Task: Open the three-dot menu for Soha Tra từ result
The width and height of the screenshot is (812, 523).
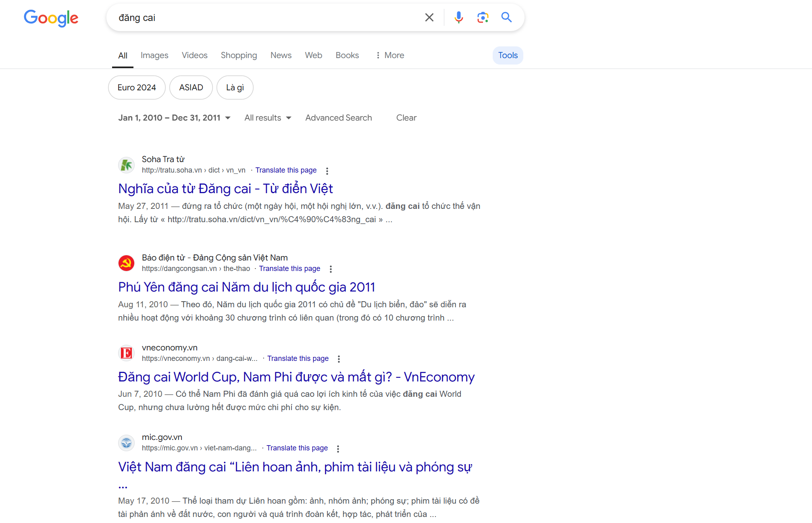Action: [327, 171]
